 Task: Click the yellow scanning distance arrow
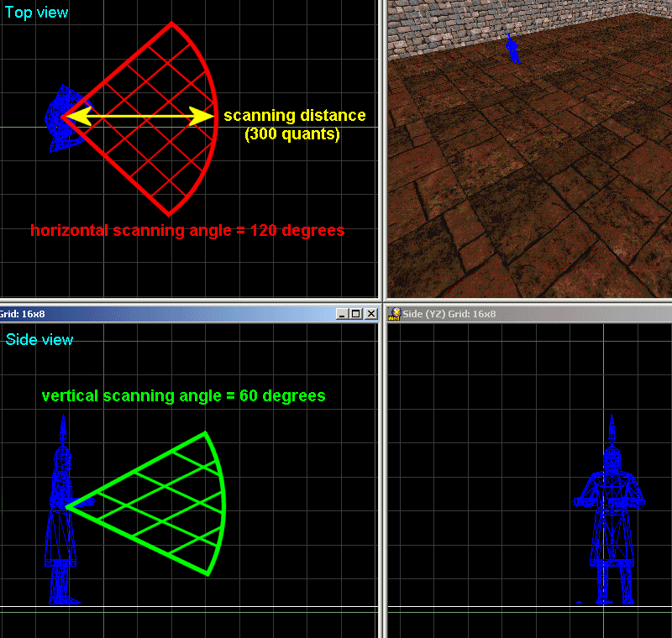click(x=139, y=117)
